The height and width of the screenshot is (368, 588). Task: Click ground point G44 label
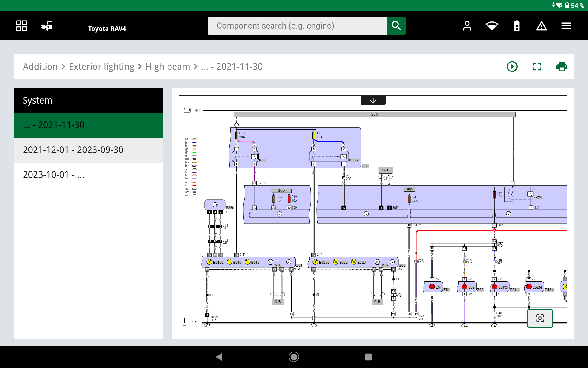tap(464, 326)
